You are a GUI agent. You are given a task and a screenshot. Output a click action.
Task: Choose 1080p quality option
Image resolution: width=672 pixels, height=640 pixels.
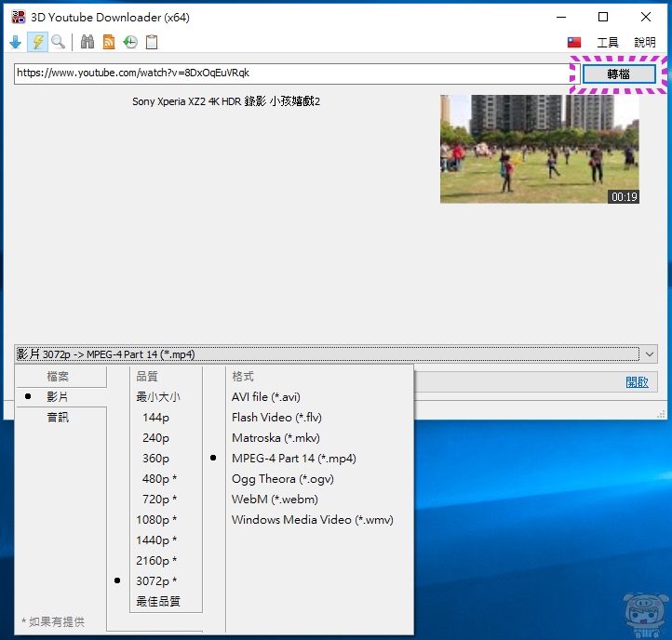156,520
